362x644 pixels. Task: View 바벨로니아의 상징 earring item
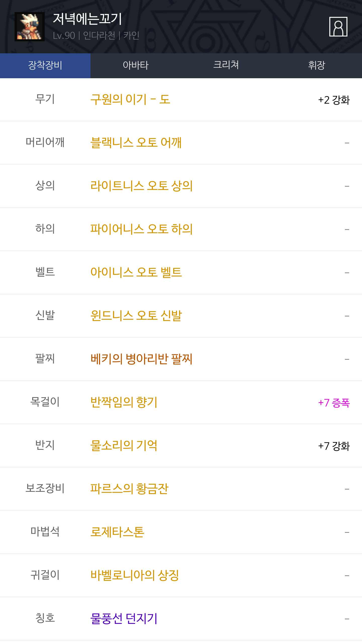pyautogui.click(x=134, y=575)
